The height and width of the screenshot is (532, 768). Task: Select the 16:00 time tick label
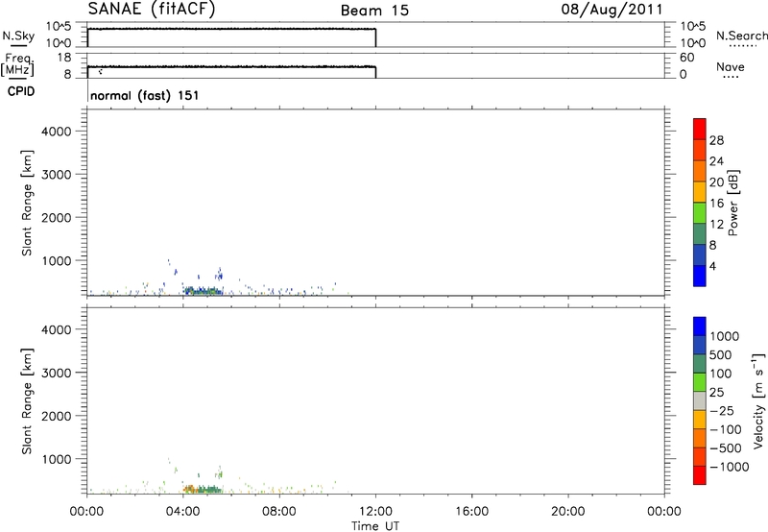click(471, 512)
